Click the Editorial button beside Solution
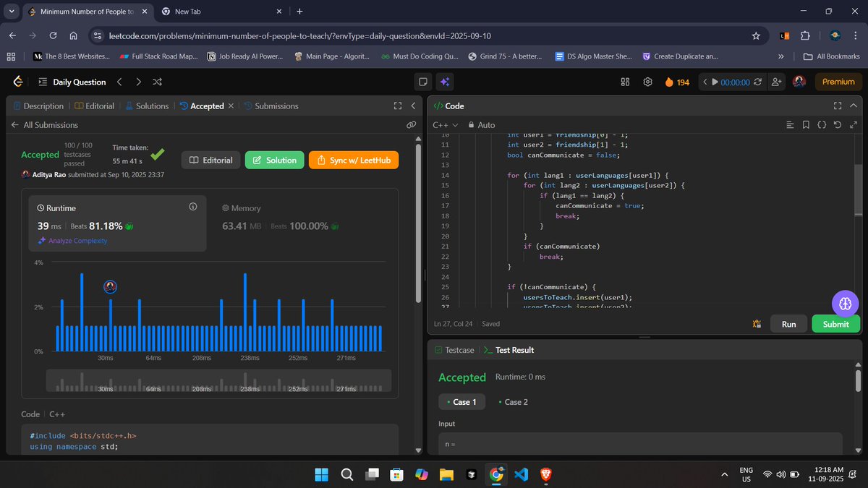This screenshot has height=488, width=868. point(210,160)
